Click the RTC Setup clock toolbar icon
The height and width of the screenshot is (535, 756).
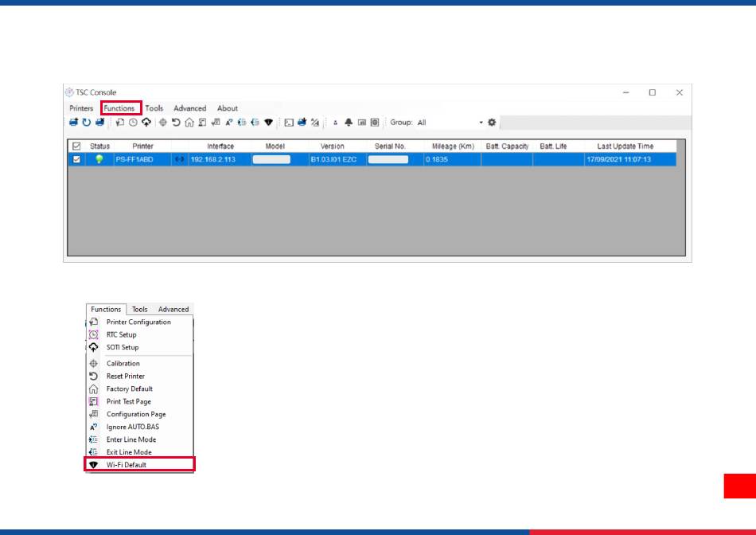tap(133, 123)
